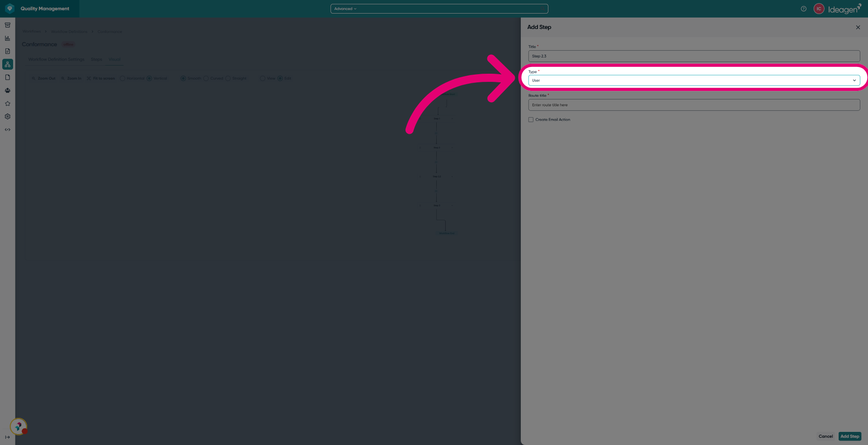Click Fit to screen
The height and width of the screenshot is (445, 868).
point(101,78)
